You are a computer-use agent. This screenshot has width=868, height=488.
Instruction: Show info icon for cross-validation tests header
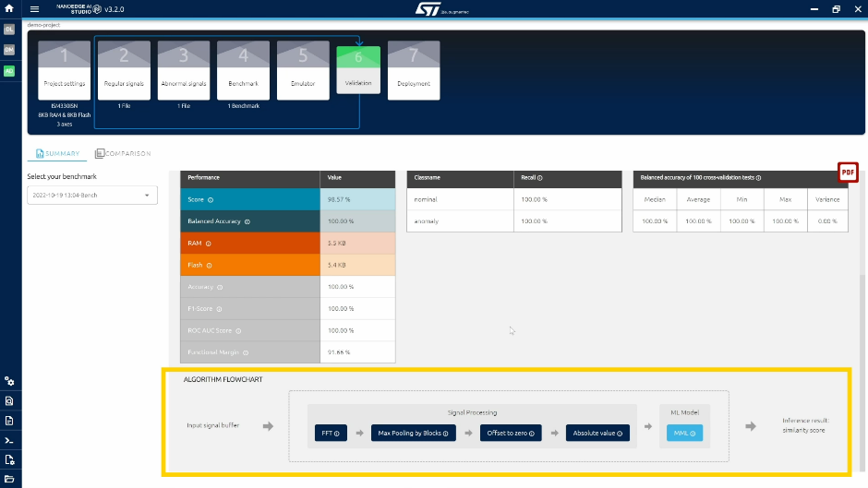click(x=758, y=178)
